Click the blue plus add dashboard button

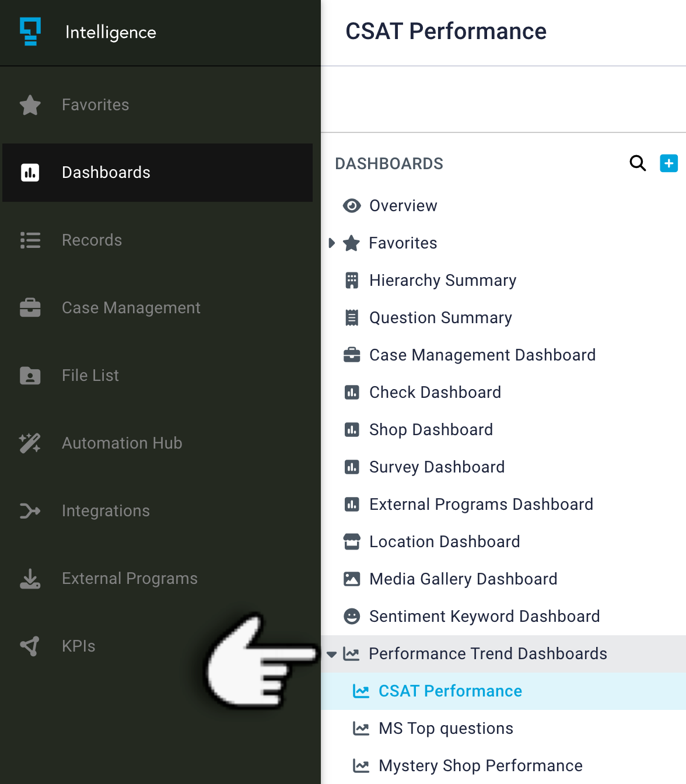[668, 163]
